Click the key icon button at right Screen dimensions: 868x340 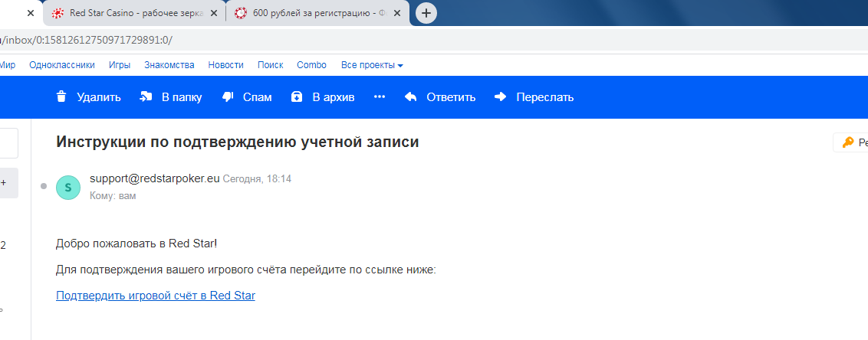pos(851,142)
